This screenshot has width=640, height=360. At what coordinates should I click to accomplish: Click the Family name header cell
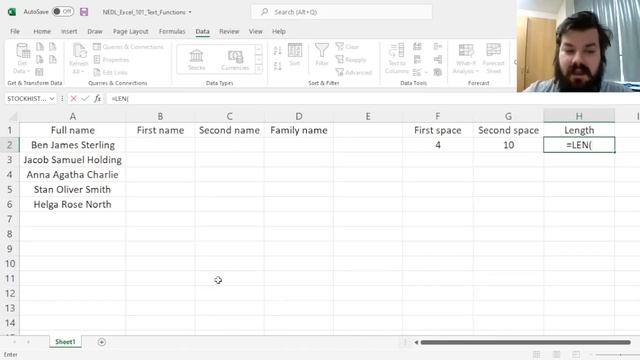299,130
